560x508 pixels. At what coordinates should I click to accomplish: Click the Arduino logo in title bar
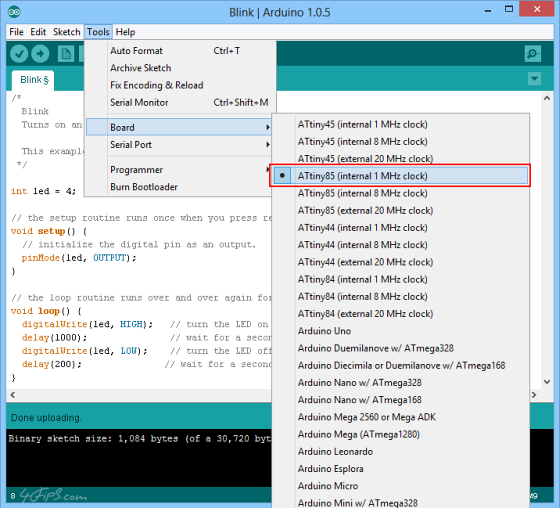click(14, 12)
